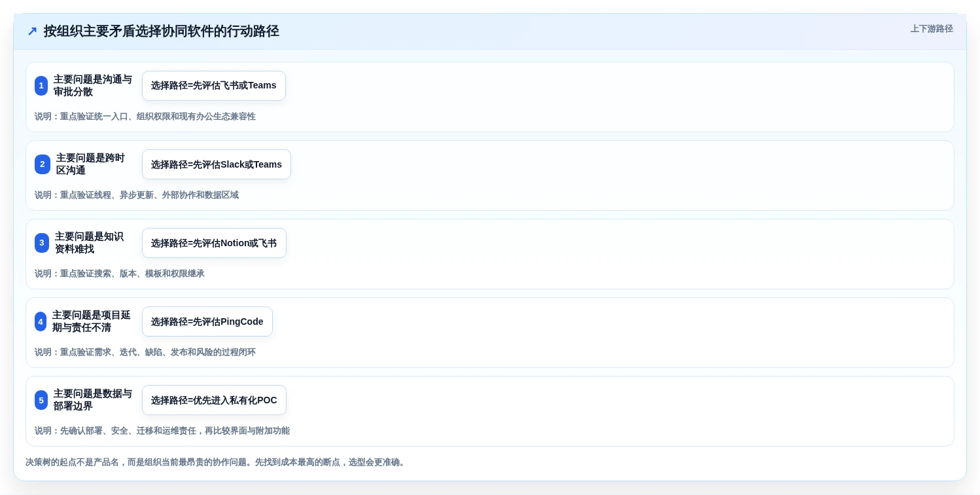The image size is (980, 495).
Task: Click the text 主要问题是数据与部署边界
Action: (x=93, y=400)
